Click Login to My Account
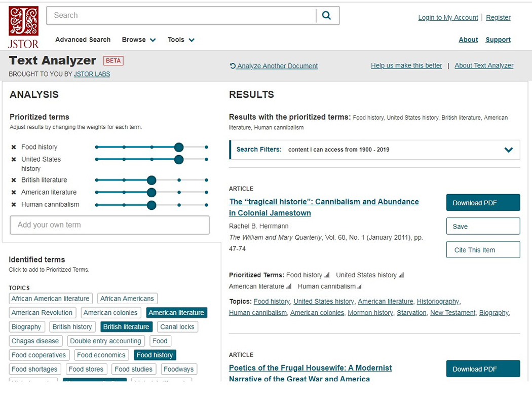 (x=448, y=17)
